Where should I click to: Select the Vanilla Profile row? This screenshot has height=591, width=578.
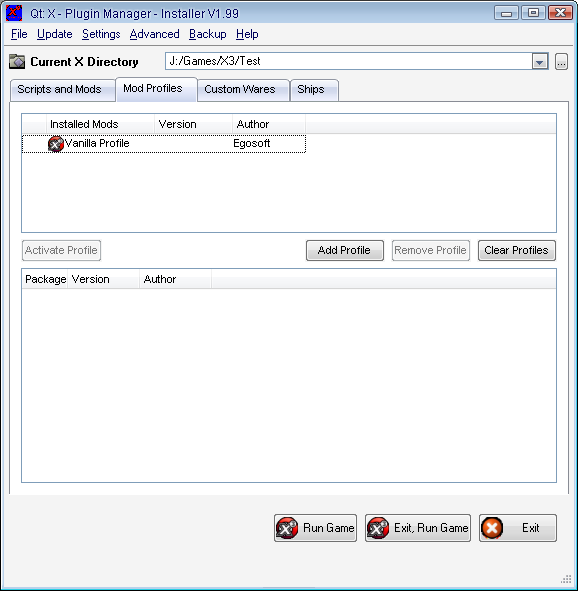[164, 144]
